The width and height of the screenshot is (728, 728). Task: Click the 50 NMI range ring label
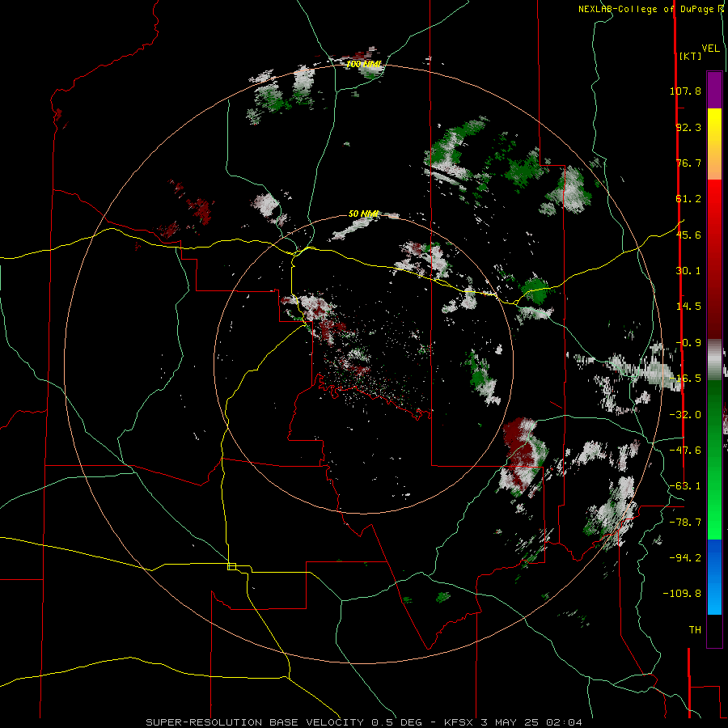click(363, 214)
